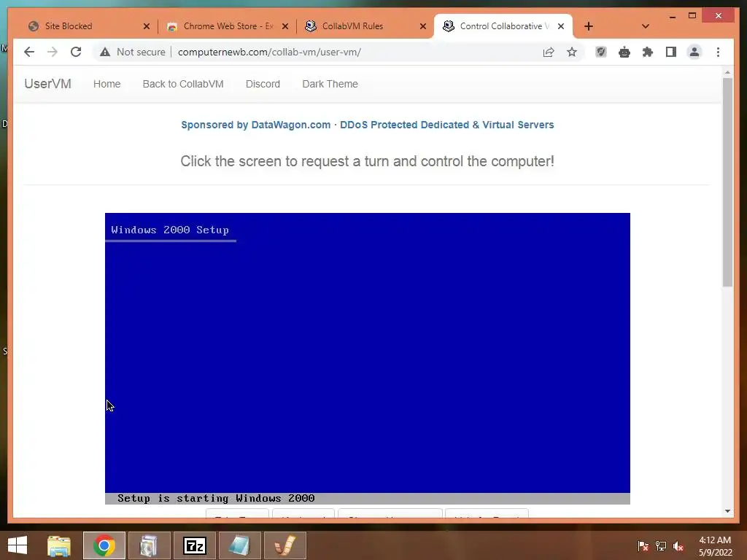This screenshot has height=560, width=747.
Task: Click Back to CollabVM link
Action: (x=183, y=84)
